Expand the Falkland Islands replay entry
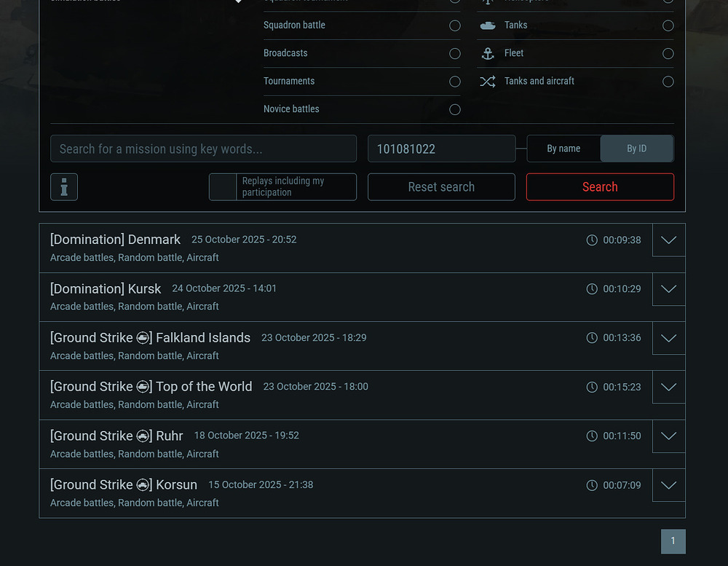 [668, 339]
